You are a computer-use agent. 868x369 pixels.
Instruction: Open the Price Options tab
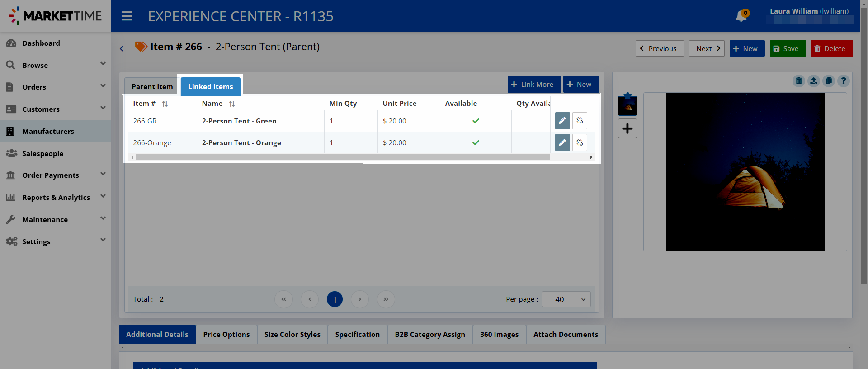click(x=226, y=335)
